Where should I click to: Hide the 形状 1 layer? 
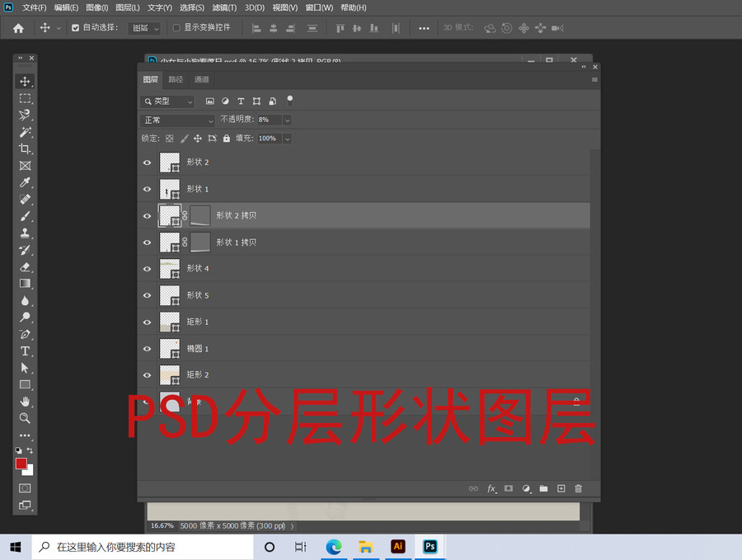pyautogui.click(x=148, y=189)
